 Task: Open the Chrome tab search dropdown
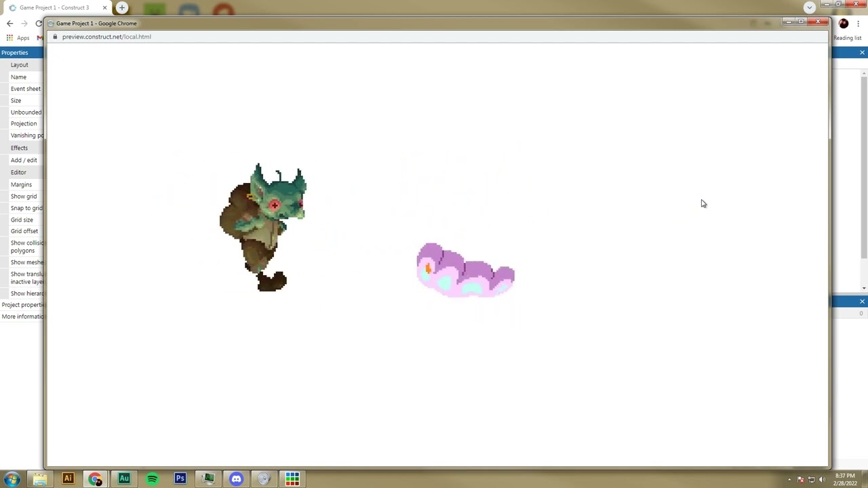pos(809,7)
